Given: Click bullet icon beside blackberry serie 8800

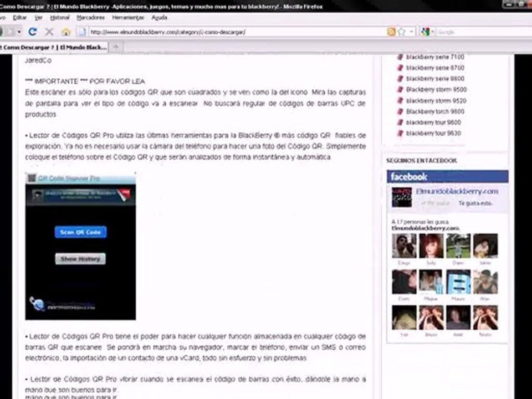Looking at the screenshot, I should [x=400, y=79].
